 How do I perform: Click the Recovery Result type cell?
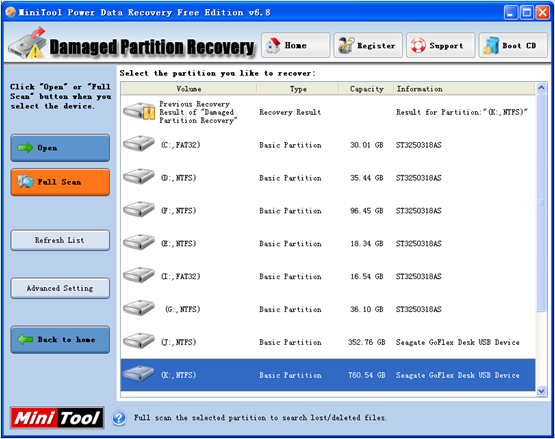coord(290,112)
